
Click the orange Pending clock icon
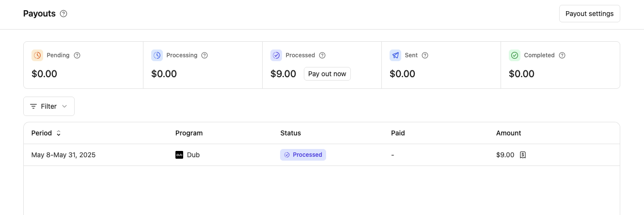point(37,55)
